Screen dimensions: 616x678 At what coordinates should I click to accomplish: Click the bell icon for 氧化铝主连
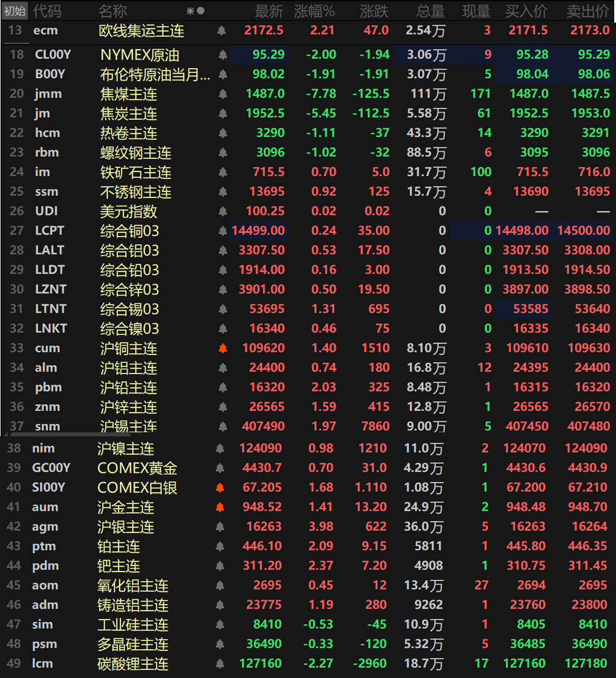pos(220,585)
